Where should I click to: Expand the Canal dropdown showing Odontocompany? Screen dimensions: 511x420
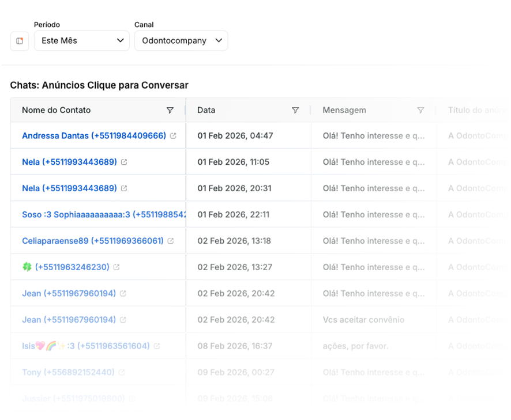[181, 41]
